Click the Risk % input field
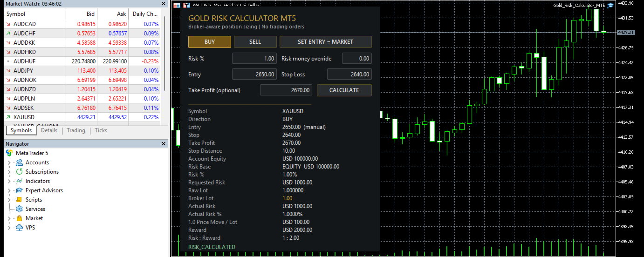This screenshot has width=644, height=257. coord(254,59)
